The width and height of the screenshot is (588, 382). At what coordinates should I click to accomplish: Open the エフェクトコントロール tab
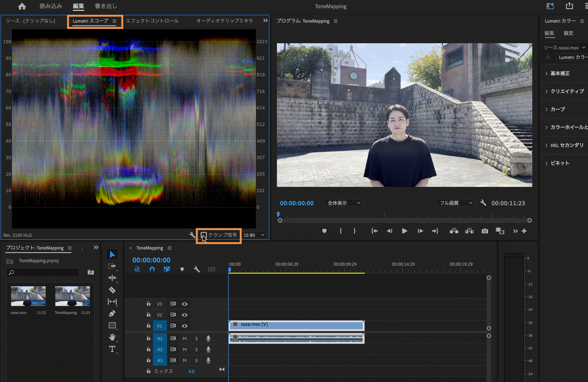click(x=152, y=21)
